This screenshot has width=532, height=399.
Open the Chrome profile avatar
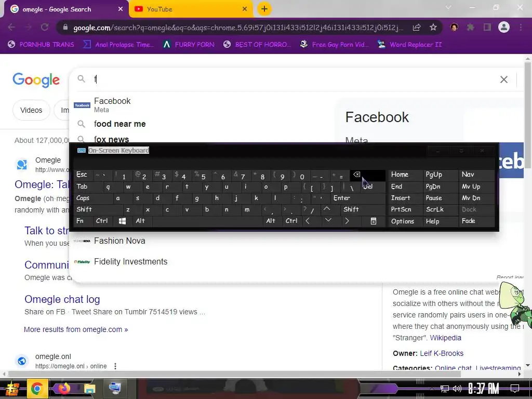click(x=504, y=27)
